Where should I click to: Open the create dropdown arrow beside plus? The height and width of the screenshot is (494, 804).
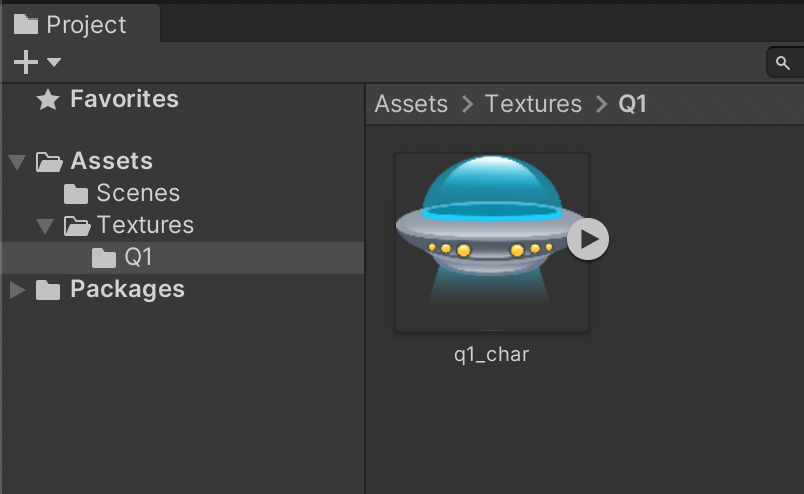[54, 62]
